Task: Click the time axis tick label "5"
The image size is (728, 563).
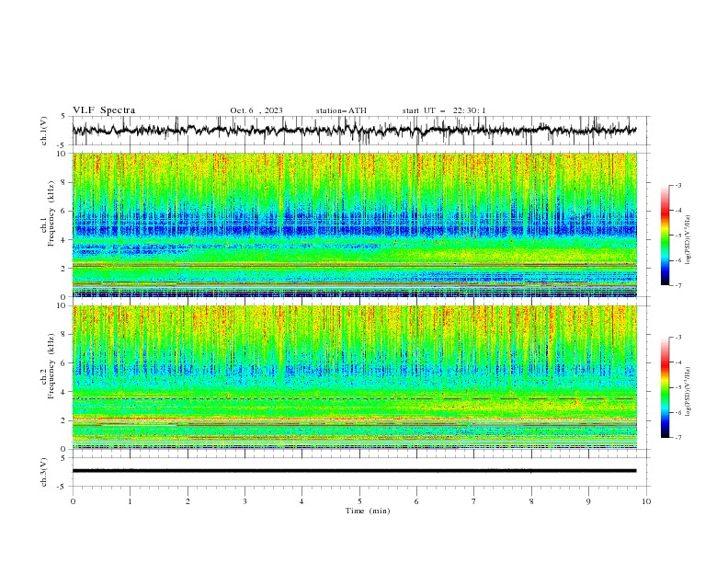Action: [x=359, y=501]
